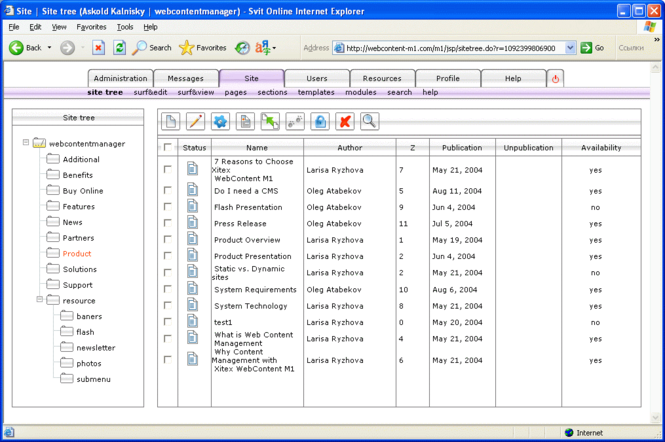Screen dimensions: 665x442
Task: Open the Favorites star button
Action: 203,48
